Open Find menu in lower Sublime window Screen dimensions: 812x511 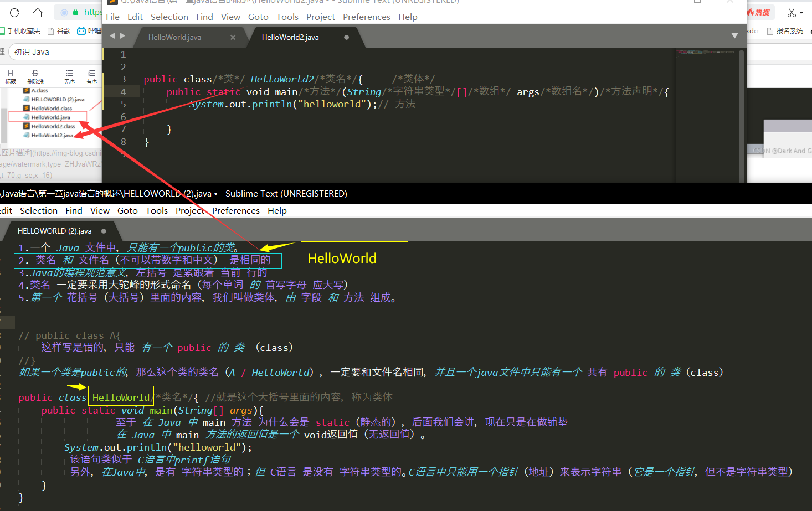point(74,211)
